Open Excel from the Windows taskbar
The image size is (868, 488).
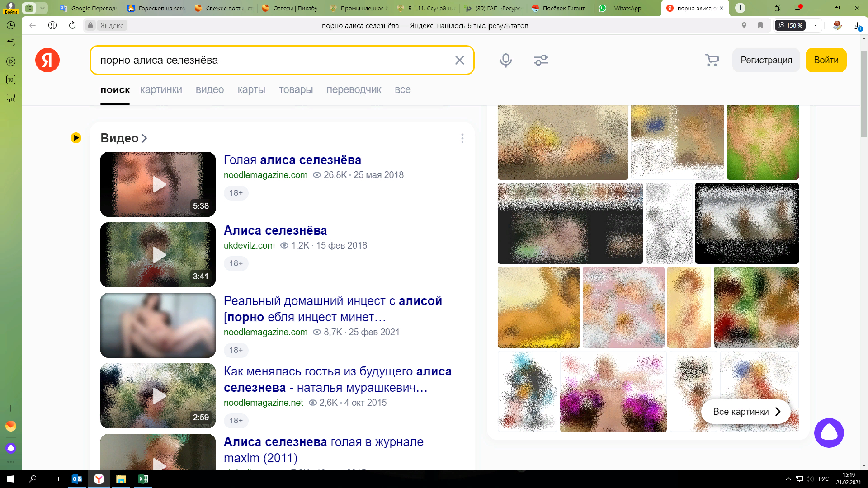coord(143,479)
